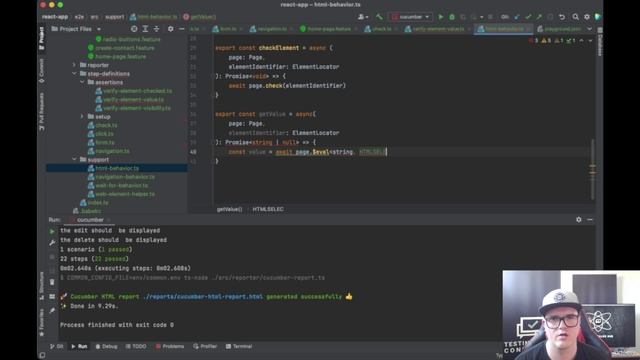Hide the Project panel with minus icon

coord(182,29)
